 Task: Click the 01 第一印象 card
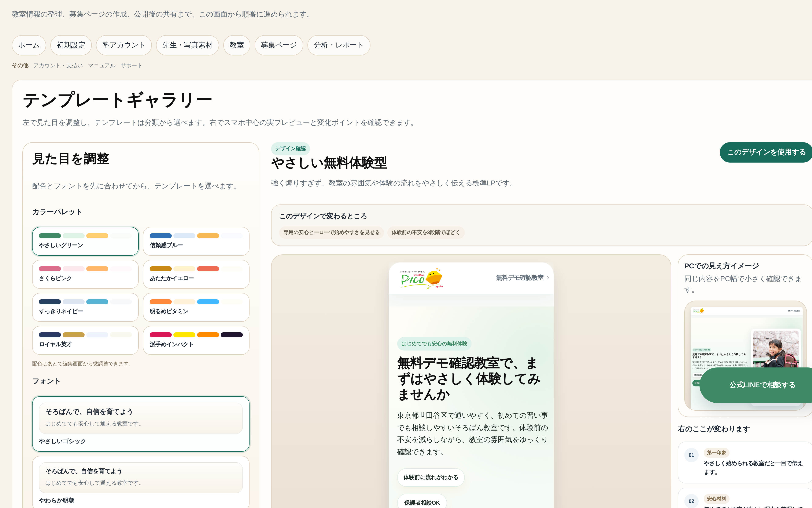[x=745, y=462]
